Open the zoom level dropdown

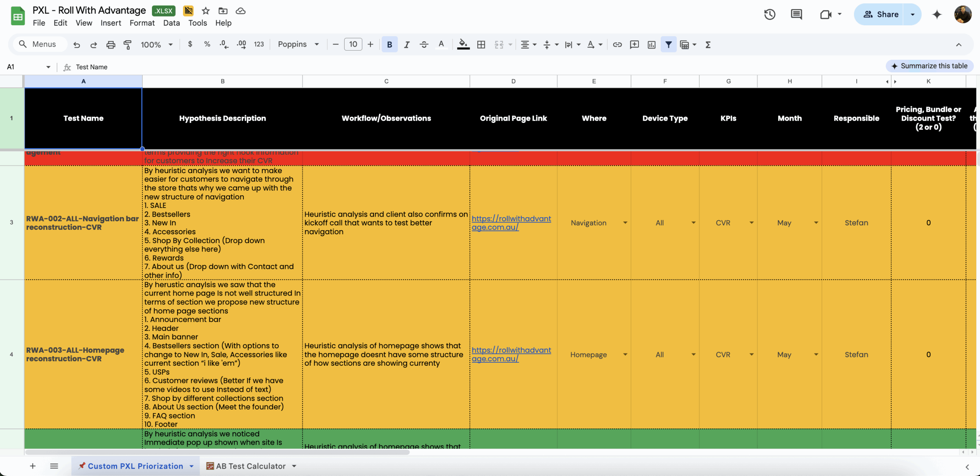[x=157, y=44]
